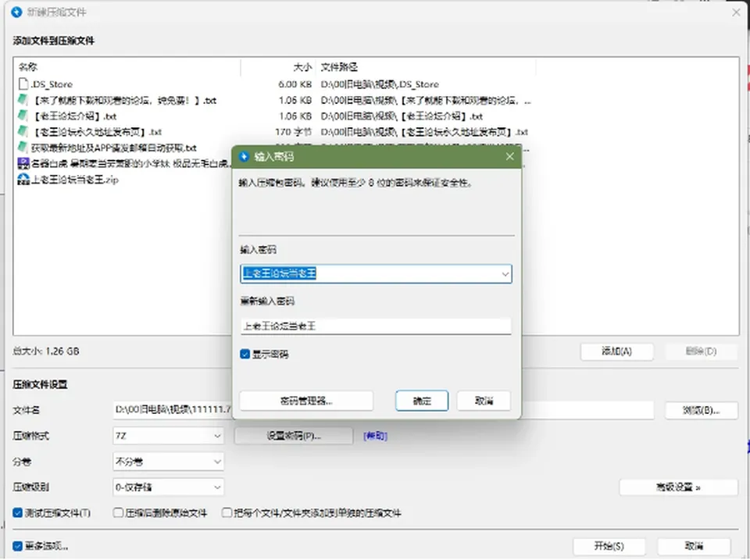Click the 添加(A) button
This screenshot has width=750, height=560.
pyautogui.click(x=616, y=351)
